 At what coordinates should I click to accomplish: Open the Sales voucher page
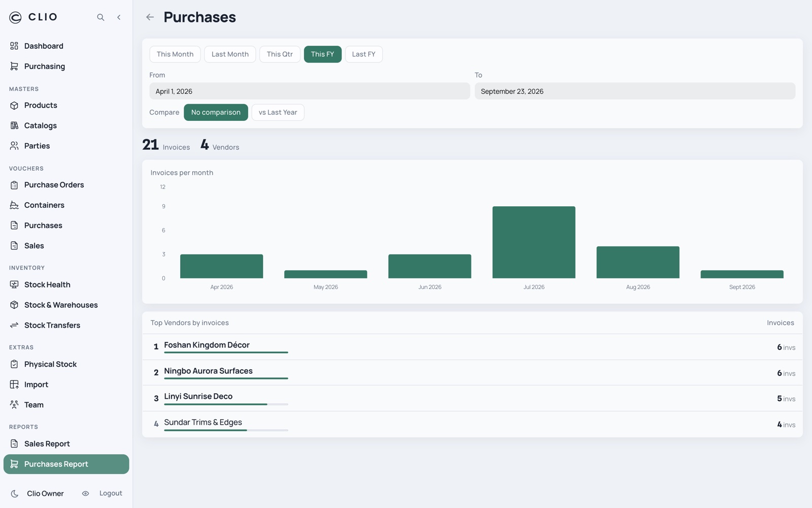[x=66, y=246]
